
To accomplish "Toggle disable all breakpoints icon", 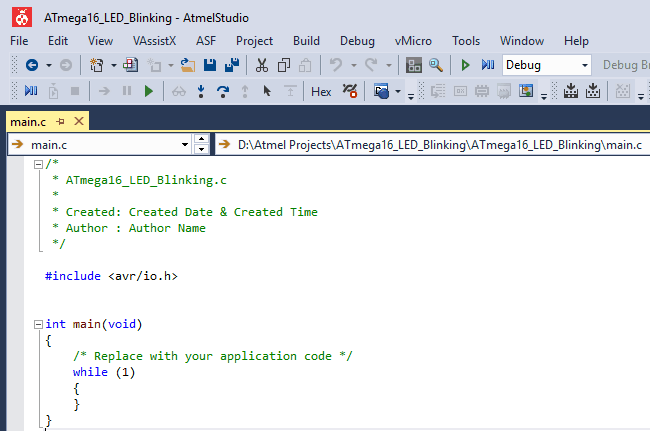I will pyautogui.click(x=350, y=91).
